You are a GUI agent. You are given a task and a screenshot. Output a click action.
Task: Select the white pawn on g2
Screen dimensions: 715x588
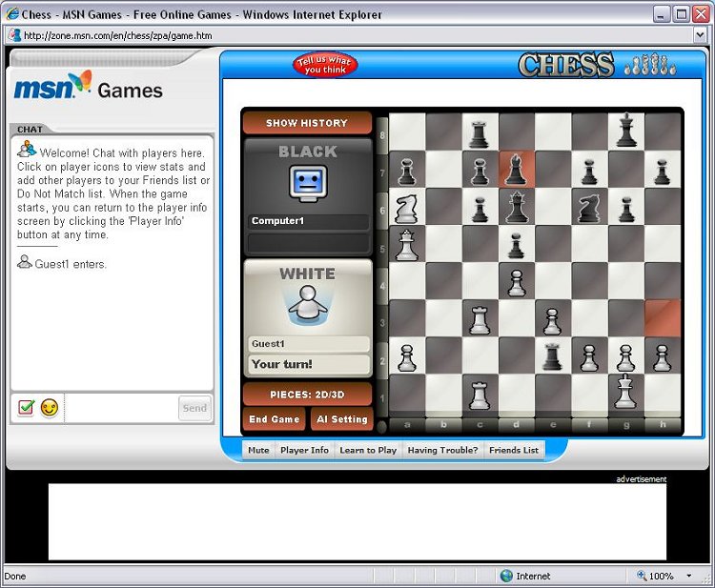(625, 357)
